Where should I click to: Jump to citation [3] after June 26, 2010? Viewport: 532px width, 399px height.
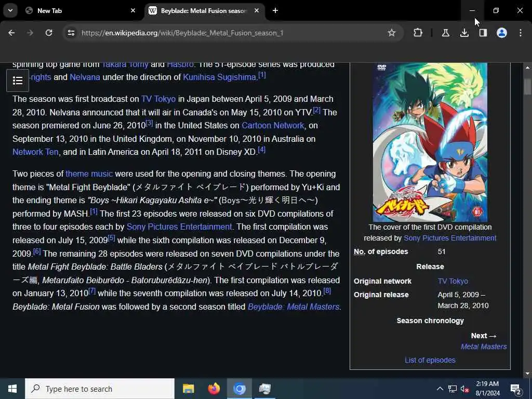149,123
